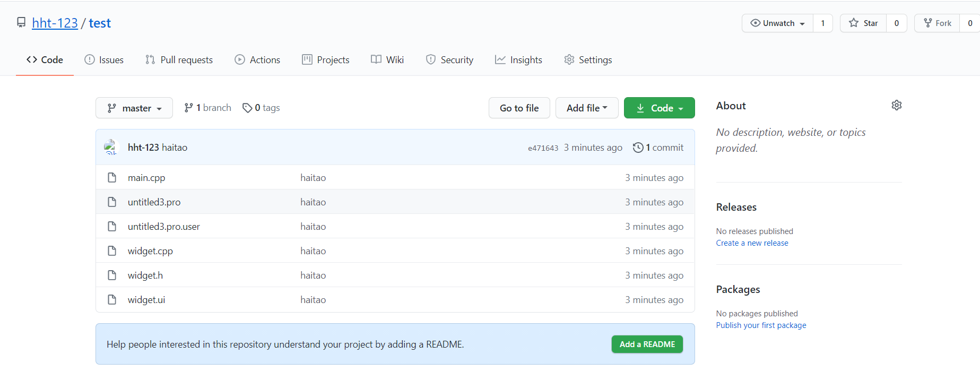Click the Wiki book icon in the nav
Image resolution: width=980 pixels, height=380 pixels.
click(x=376, y=59)
